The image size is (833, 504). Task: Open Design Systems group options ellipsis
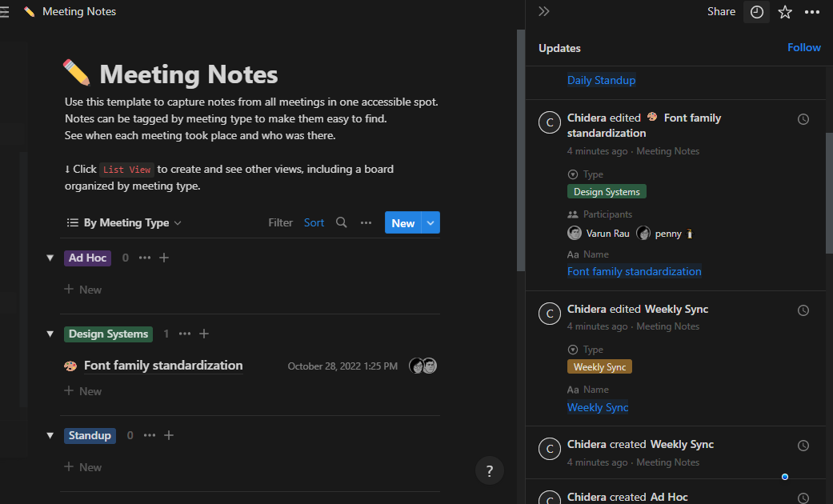point(184,334)
